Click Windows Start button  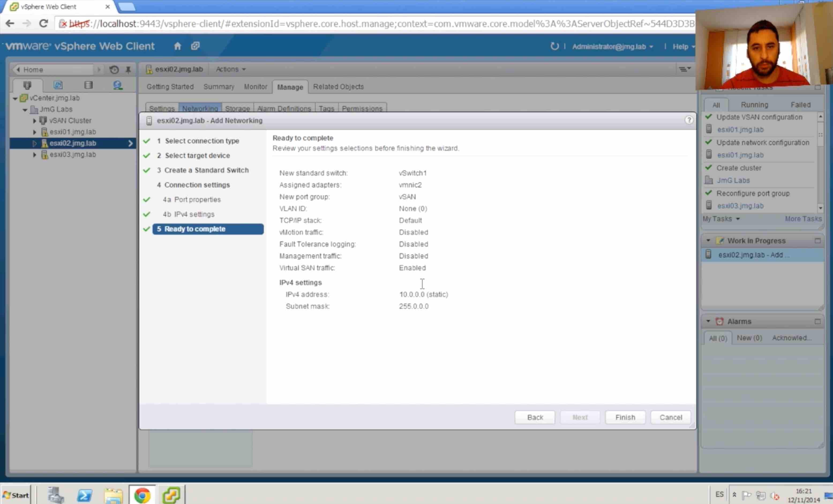tap(16, 495)
